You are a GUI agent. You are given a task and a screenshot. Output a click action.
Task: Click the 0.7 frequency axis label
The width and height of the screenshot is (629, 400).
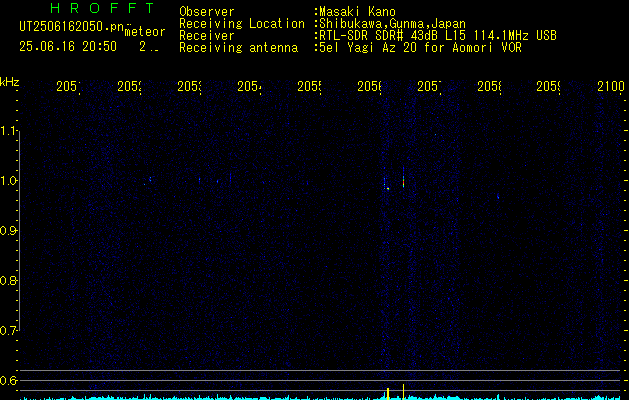pyautogui.click(x=9, y=331)
